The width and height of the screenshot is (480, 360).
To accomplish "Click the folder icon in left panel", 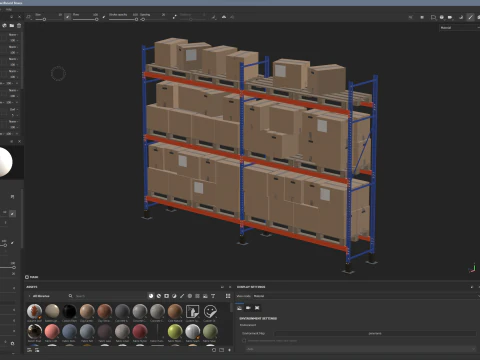I will coord(12,25).
